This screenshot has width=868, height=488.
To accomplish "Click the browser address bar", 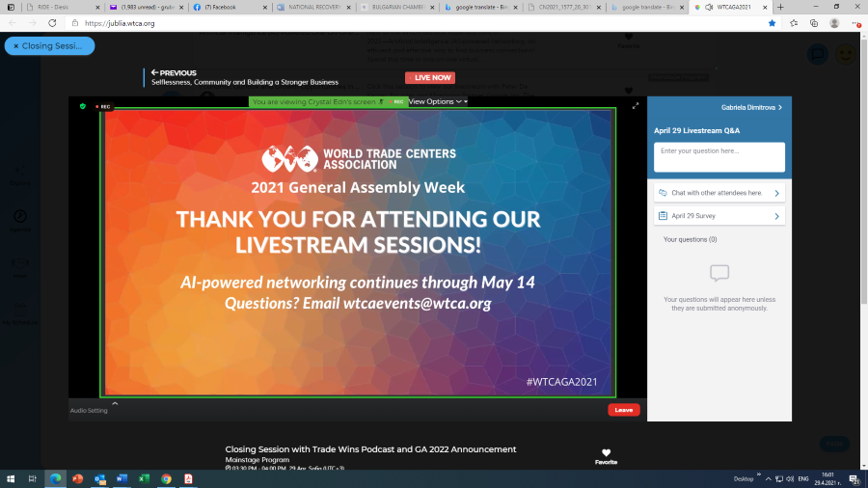I will click(415, 23).
